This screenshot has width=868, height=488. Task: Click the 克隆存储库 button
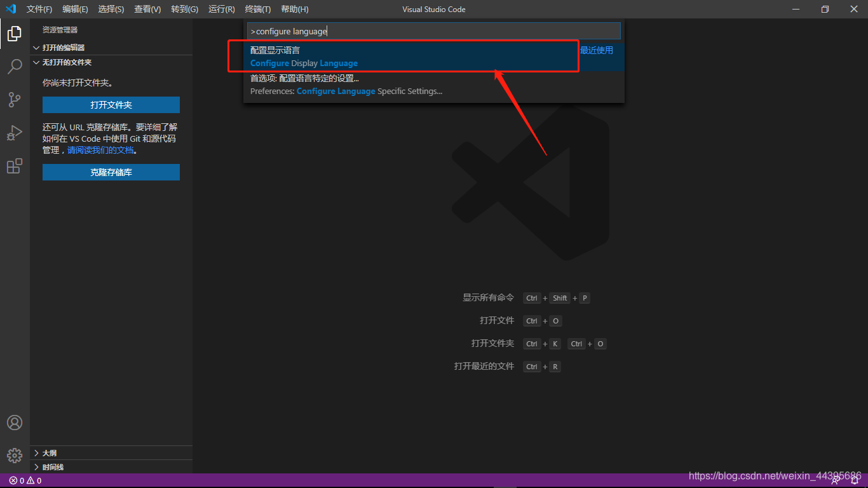[111, 172]
